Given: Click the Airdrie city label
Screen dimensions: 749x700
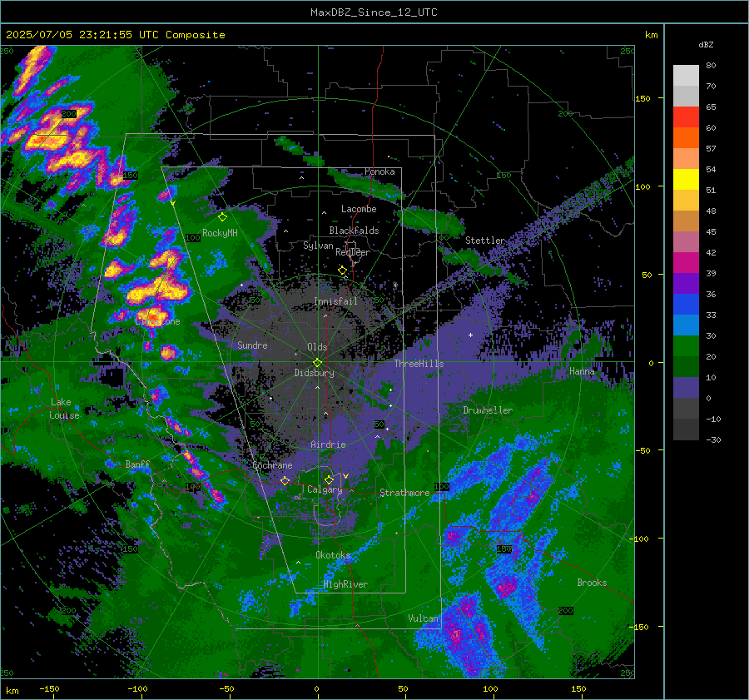Looking at the screenshot, I should (328, 444).
